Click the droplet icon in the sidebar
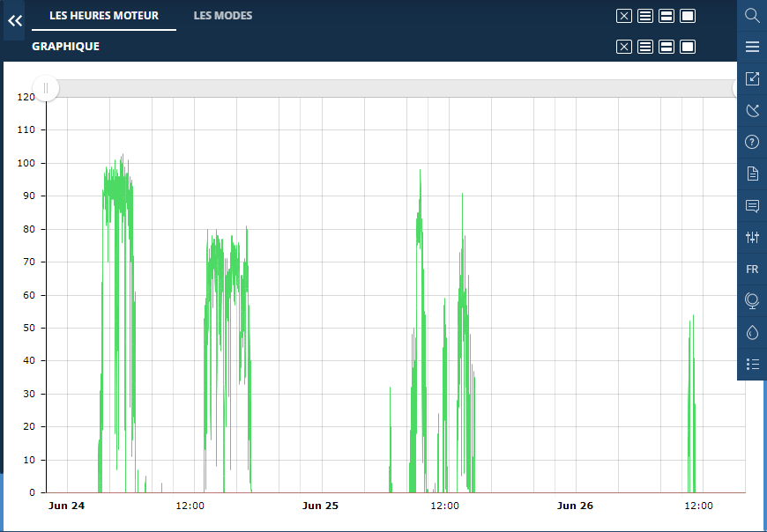Screen dimensions: 767x532 pyautogui.click(x=752, y=332)
